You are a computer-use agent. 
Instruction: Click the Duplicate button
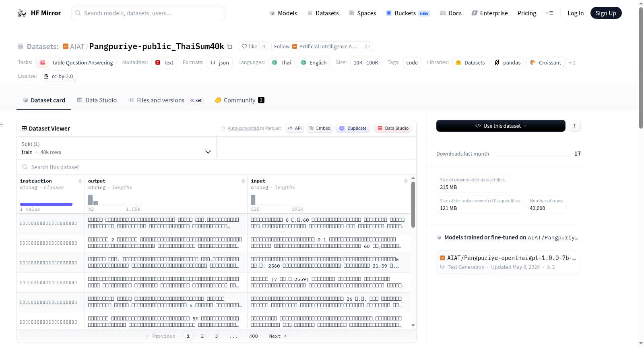coord(353,128)
